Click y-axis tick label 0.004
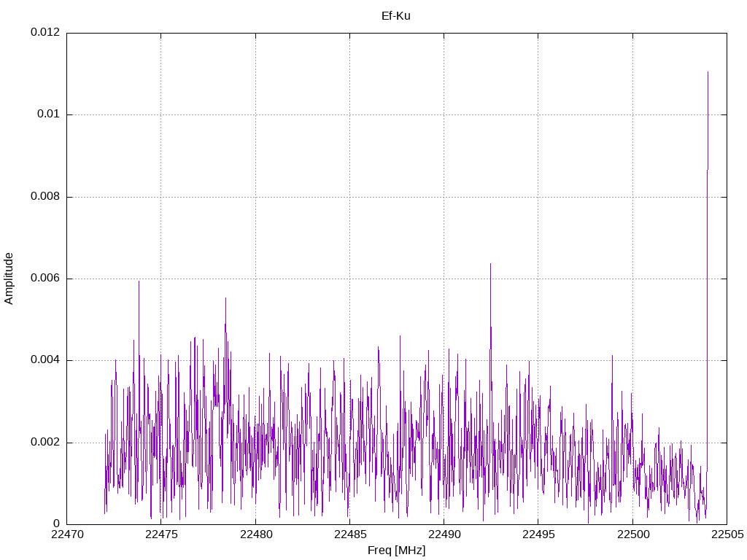The image size is (747, 560). click(45, 360)
